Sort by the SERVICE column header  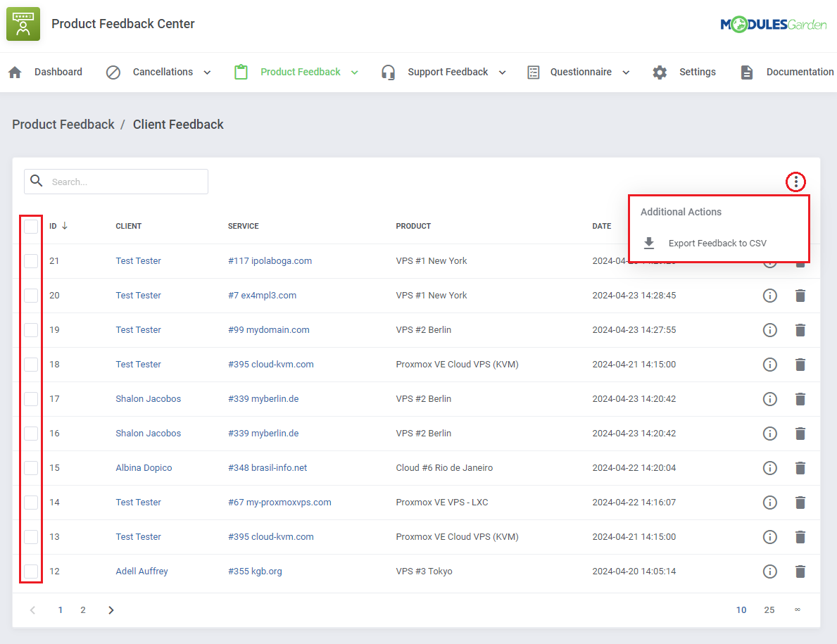tap(243, 226)
